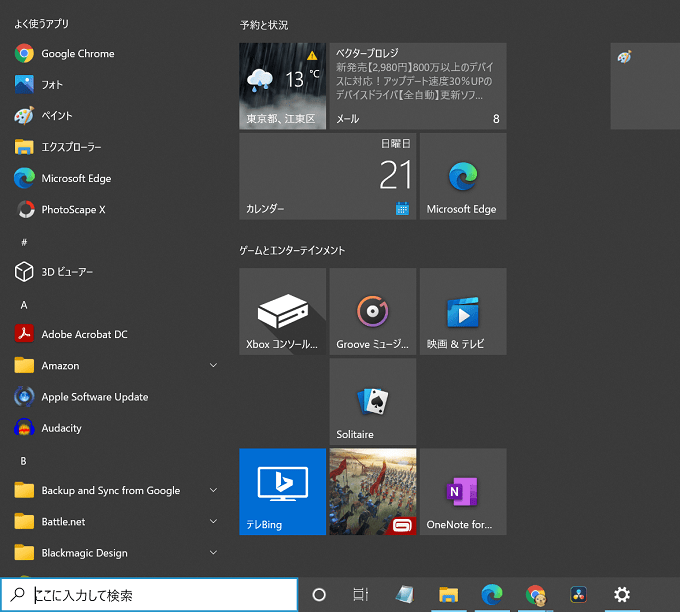The width and height of the screenshot is (680, 612).
Task: Open Microsoft Edge from taskbar
Action: tap(492, 595)
